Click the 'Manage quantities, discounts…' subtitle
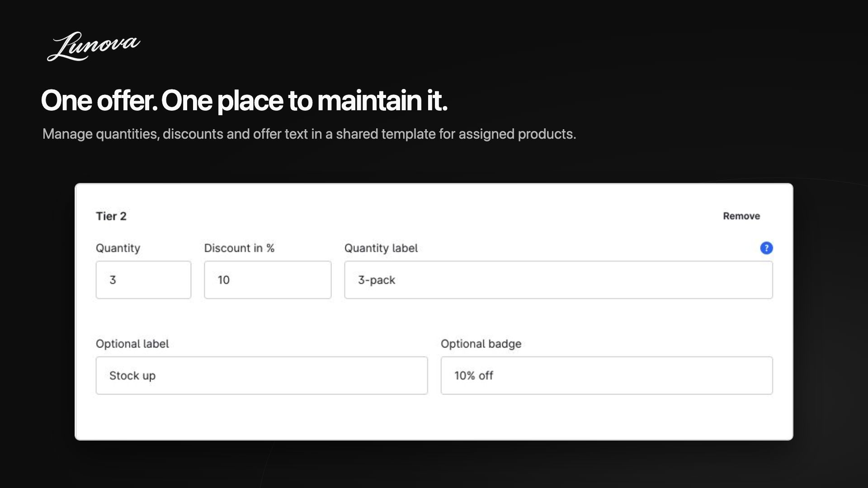The width and height of the screenshot is (868, 488). (309, 134)
